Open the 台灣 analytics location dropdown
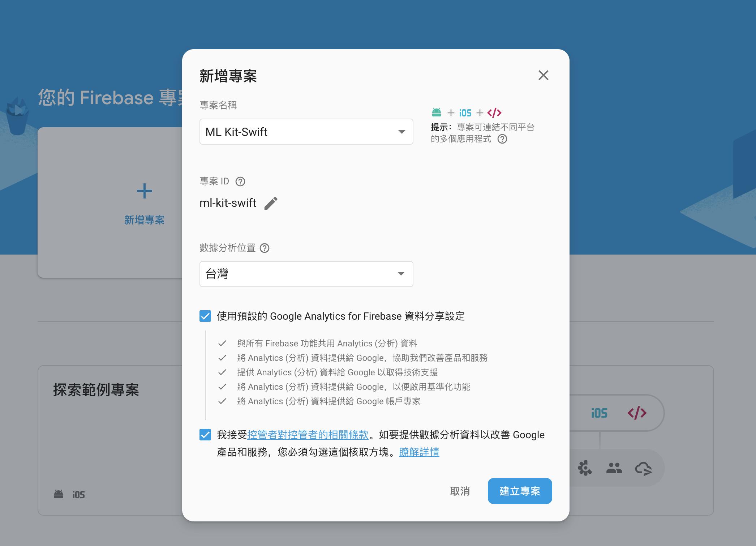 tap(306, 274)
